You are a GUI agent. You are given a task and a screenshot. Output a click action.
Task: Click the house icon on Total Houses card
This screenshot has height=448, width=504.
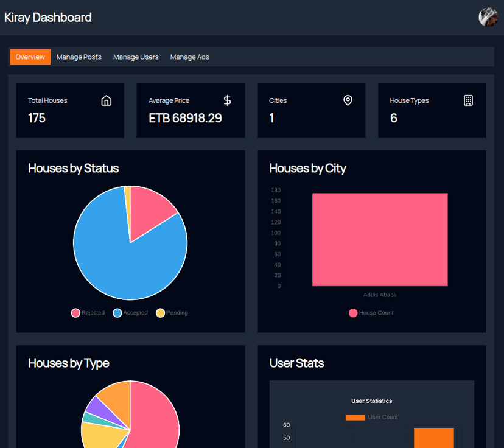(106, 100)
